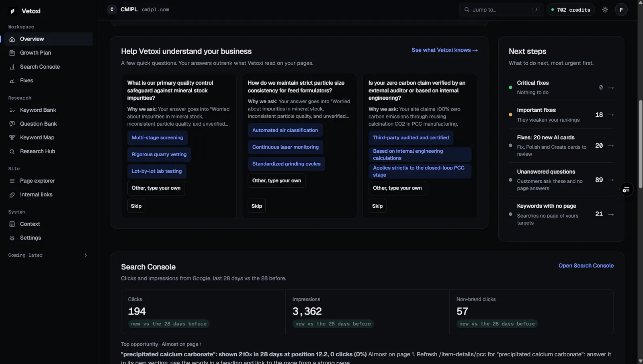Skip the zero carbon claim question

click(377, 206)
